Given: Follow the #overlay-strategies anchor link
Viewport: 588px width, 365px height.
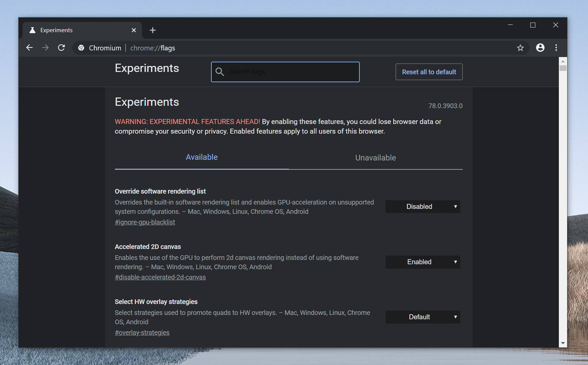Looking at the screenshot, I should (x=142, y=333).
